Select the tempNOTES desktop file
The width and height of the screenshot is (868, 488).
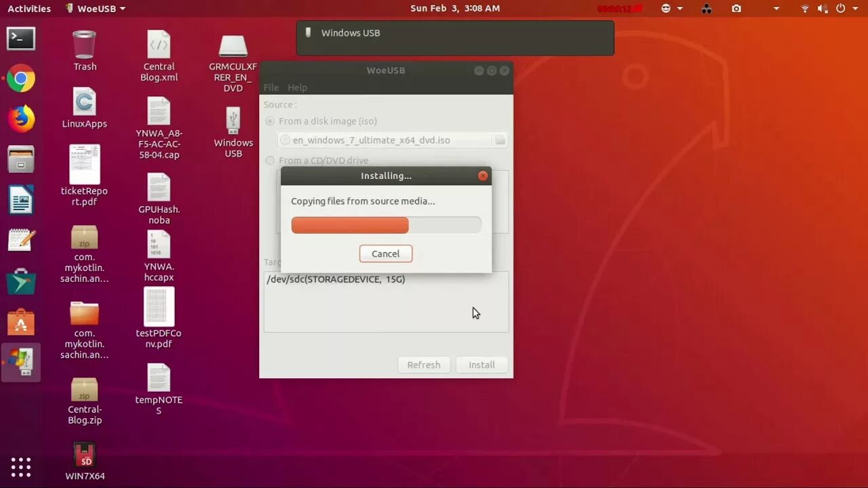pos(159,389)
